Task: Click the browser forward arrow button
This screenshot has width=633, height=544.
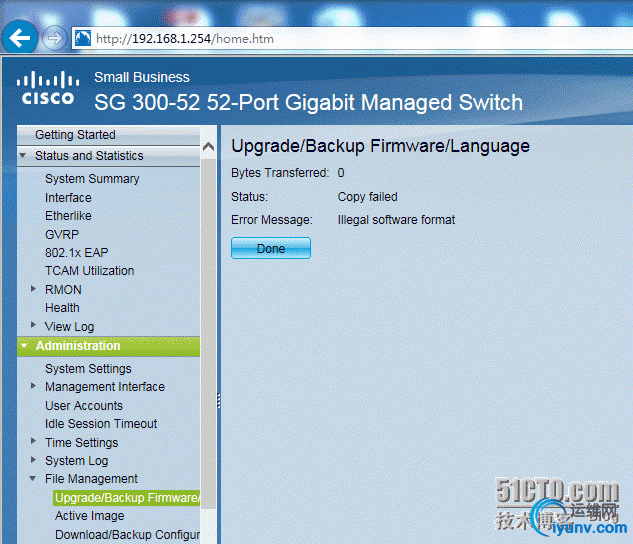Action: [x=54, y=38]
